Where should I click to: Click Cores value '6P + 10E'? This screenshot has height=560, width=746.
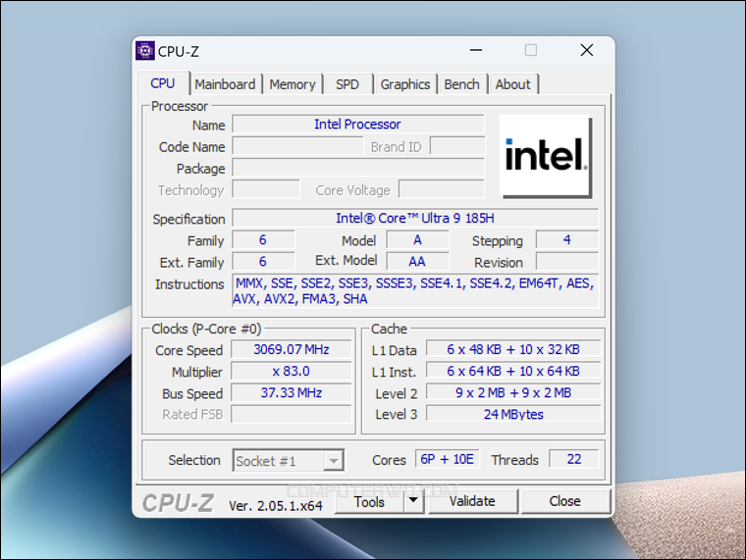[448, 459]
